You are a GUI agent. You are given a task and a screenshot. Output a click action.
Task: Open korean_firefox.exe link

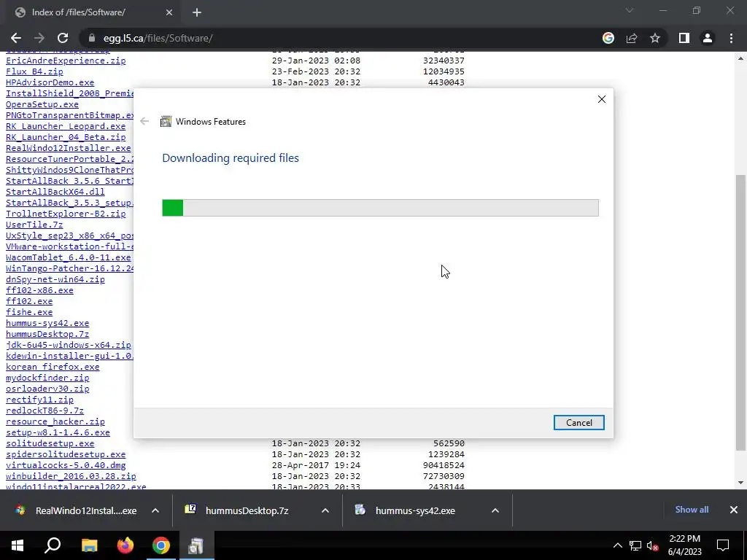click(53, 367)
